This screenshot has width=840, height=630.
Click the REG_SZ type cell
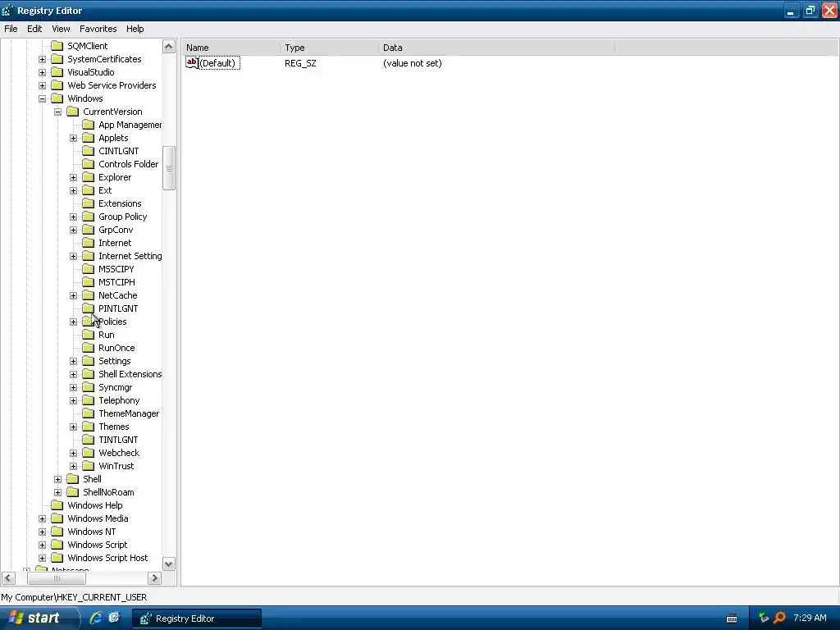[x=300, y=63]
